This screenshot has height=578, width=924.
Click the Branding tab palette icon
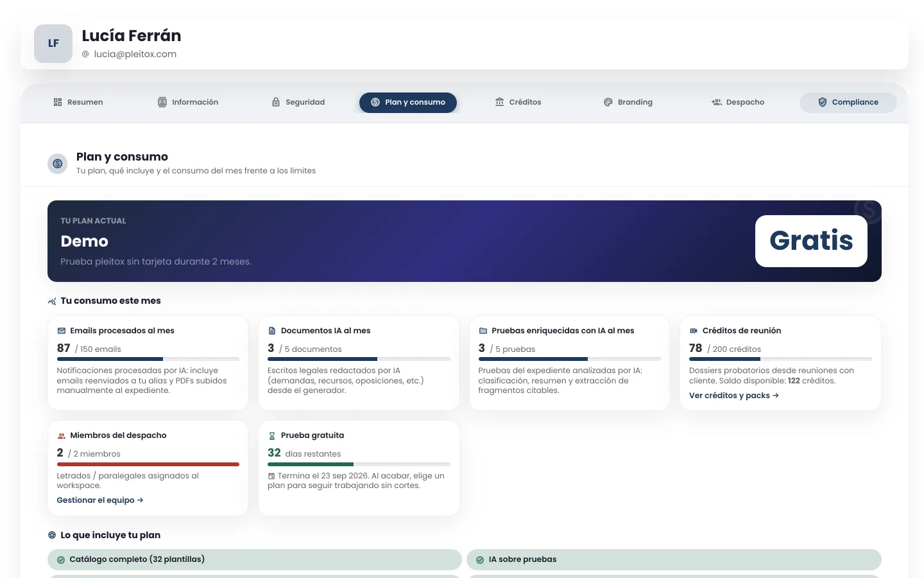pos(608,102)
